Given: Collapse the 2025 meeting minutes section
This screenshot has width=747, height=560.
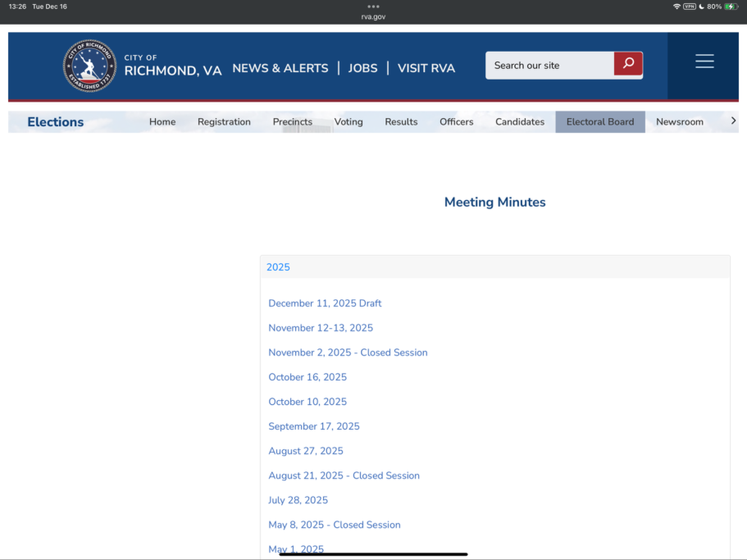Looking at the screenshot, I should [278, 266].
